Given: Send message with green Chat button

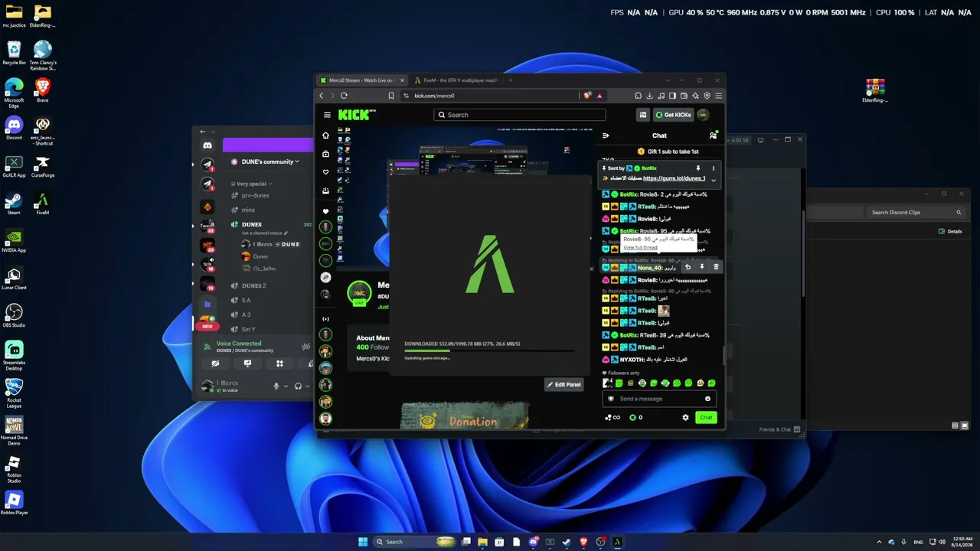Looking at the screenshot, I should click(706, 417).
